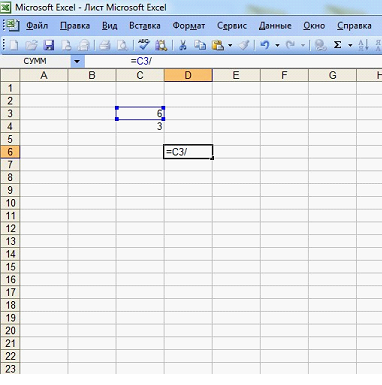Click the Undo arrow icon
The height and width of the screenshot is (385, 382).
pos(265,45)
